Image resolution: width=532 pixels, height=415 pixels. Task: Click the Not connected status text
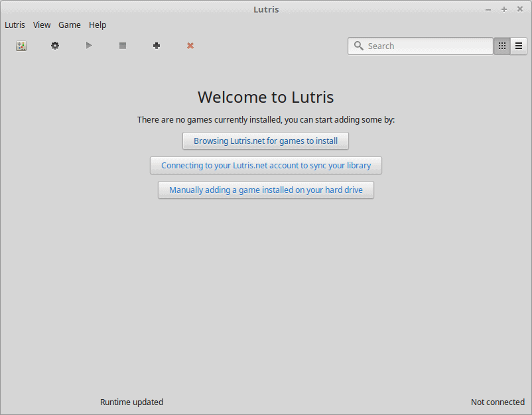[498, 402]
